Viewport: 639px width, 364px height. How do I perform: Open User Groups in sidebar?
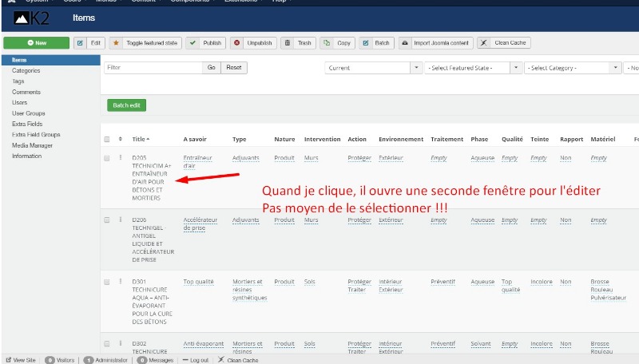(x=29, y=113)
